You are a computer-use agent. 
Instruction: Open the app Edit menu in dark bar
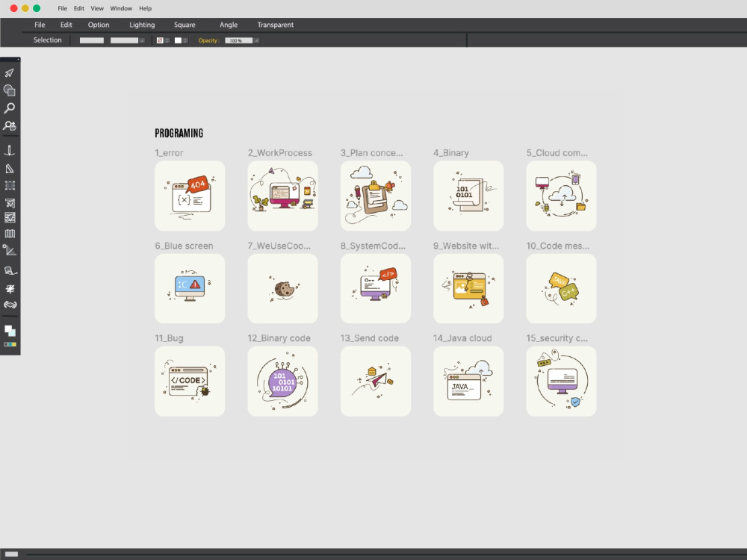66,25
